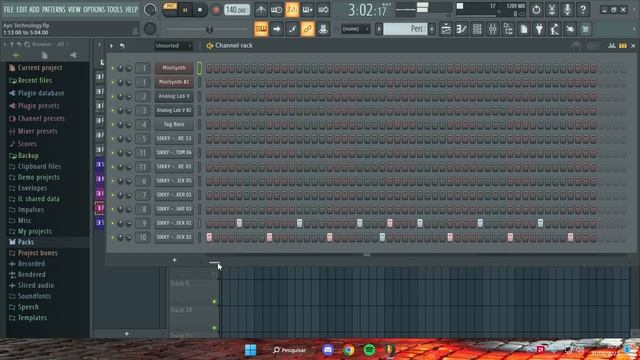Toggle Pat/Song mode switch
The image size is (640, 360).
[170, 9]
